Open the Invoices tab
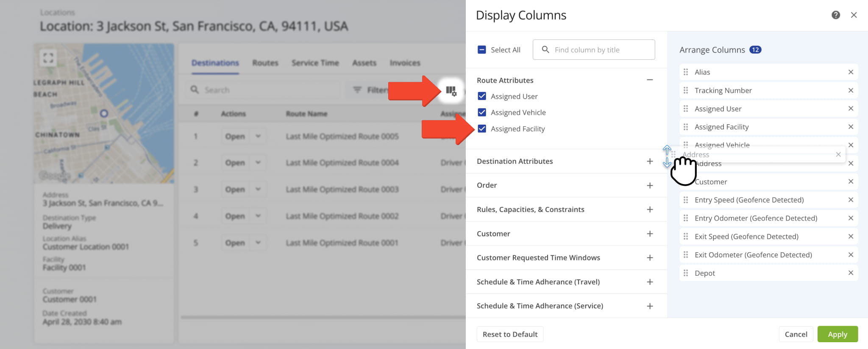 (405, 63)
